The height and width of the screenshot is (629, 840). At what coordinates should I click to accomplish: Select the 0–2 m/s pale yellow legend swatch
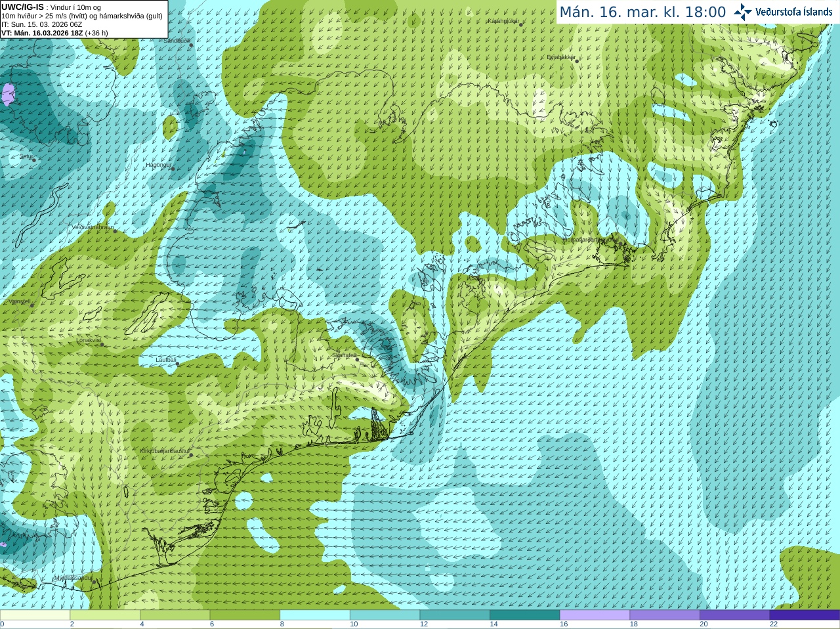35,615
